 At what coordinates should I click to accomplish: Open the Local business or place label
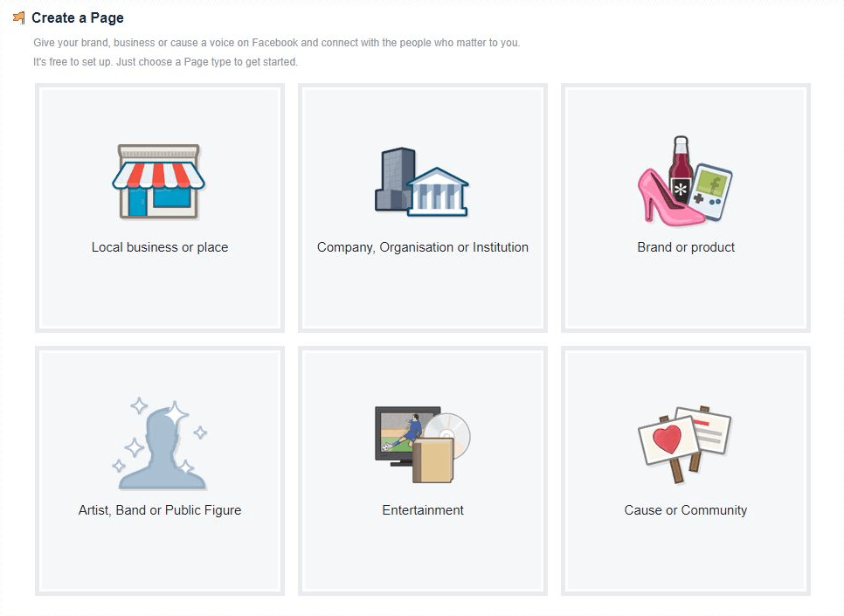pos(160,247)
